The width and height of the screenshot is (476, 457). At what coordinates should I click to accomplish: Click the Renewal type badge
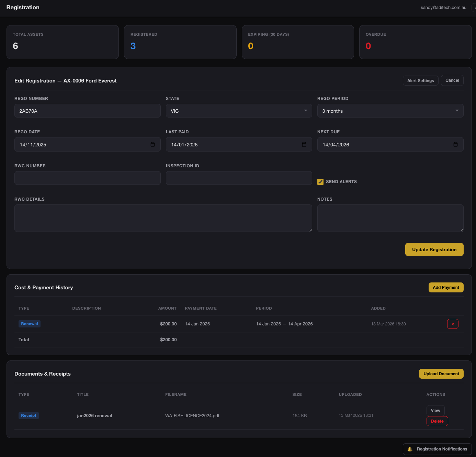30,324
